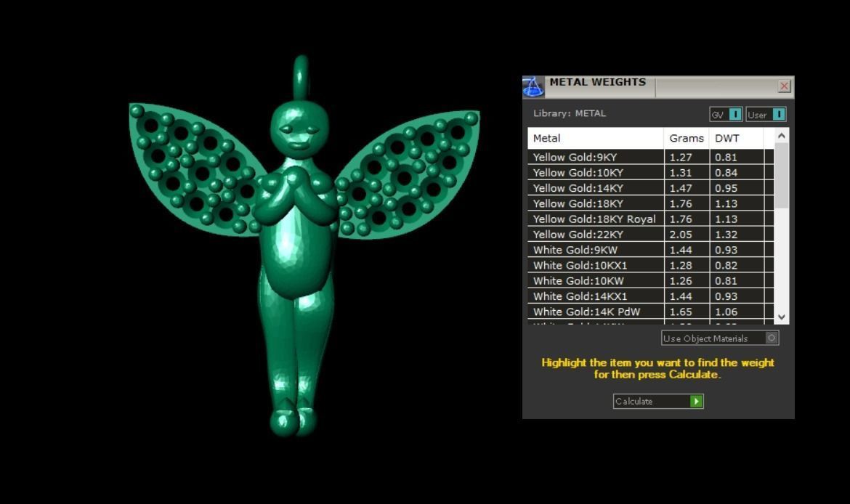850x504 pixels.
Task: Select the Yellow Gold:18KY row
Action: pyautogui.click(x=650, y=203)
